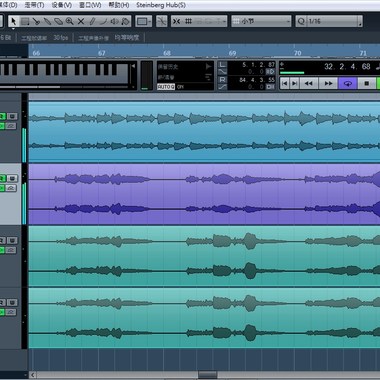Toggle the Cycle loop button
The image size is (380, 380).
(x=348, y=83)
